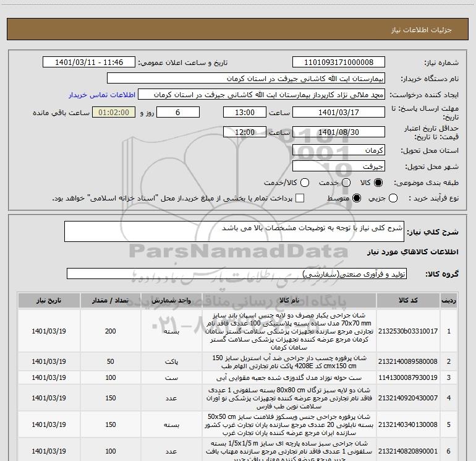Select the کالا radio button

point(378,183)
